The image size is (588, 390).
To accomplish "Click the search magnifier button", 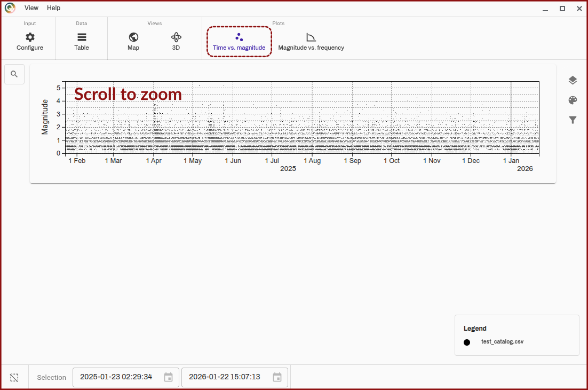I will pos(14,74).
